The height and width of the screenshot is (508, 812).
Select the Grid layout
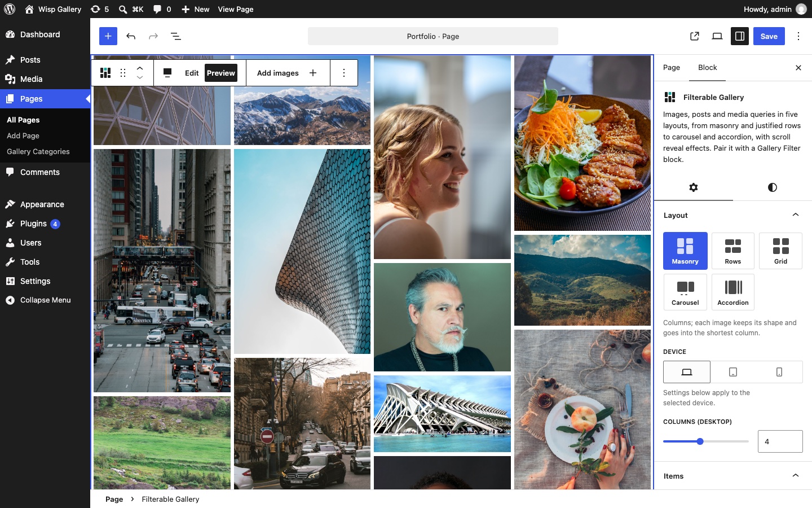coord(781,251)
